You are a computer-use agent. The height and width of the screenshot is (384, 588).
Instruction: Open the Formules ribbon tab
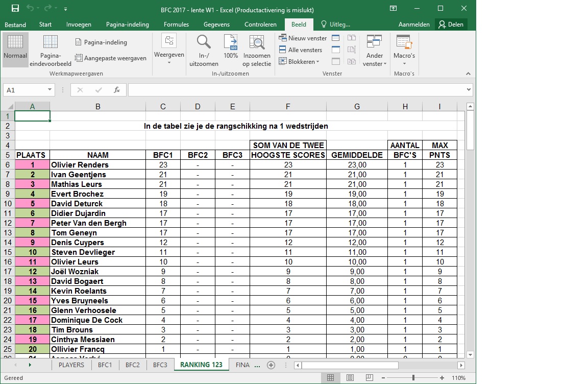click(176, 25)
